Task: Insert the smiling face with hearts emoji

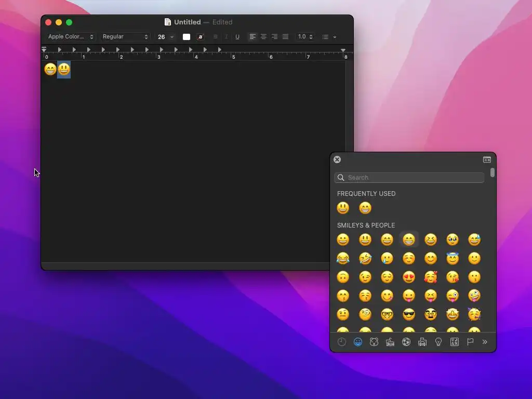Action: (431, 277)
